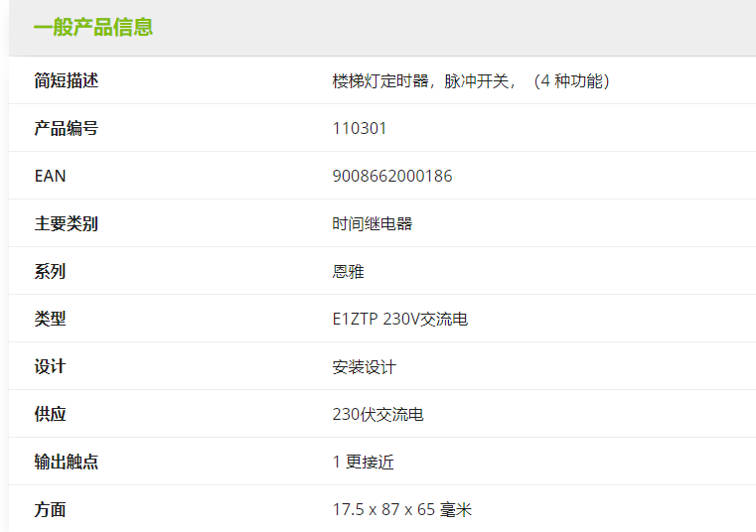Select product number 110301
Viewport: 756px width, 532px height.
tap(360, 129)
